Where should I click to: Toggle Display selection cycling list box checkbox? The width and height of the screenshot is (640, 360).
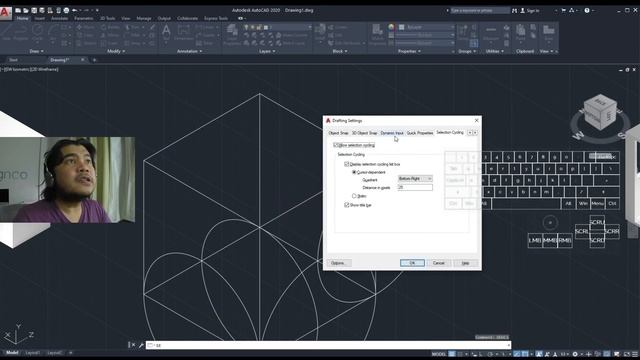[347, 164]
